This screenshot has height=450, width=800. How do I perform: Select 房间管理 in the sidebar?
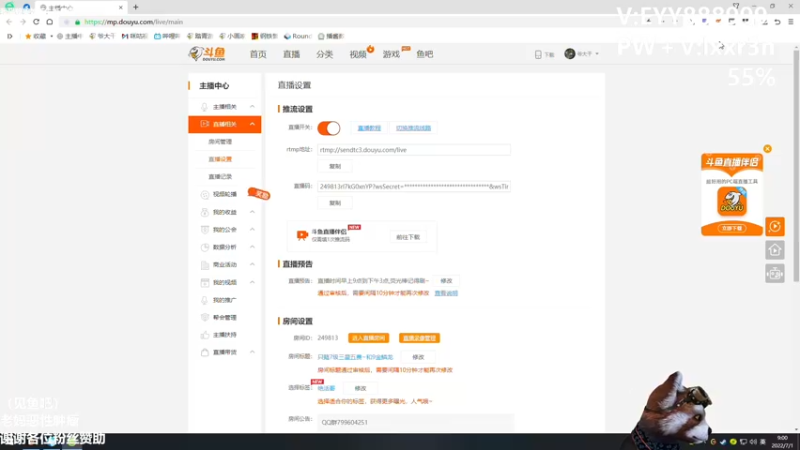(220, 142)
